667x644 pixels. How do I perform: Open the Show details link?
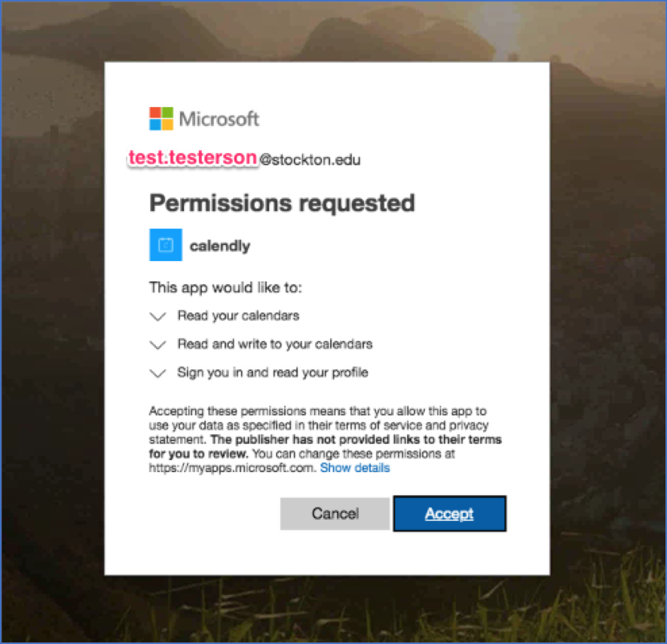(355, 468)
